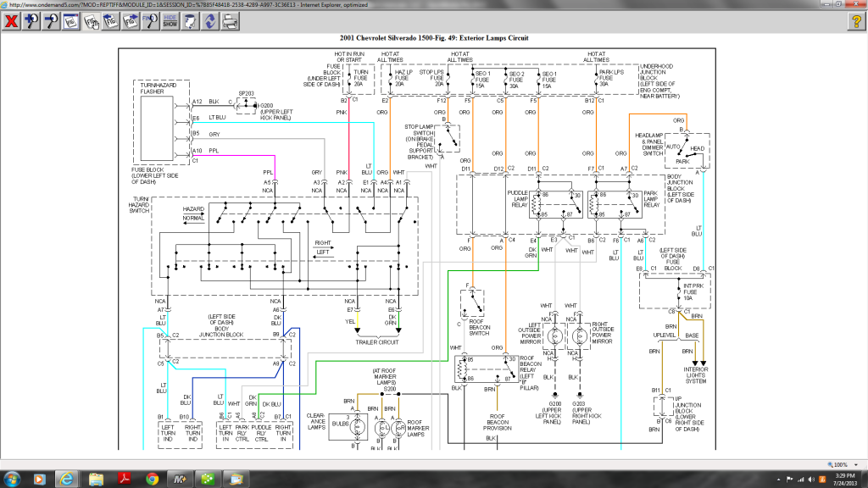Click the 'CLEARANCE LAMPS' label
The width and height of the screenshot is (868, 488).
[316, 421]
